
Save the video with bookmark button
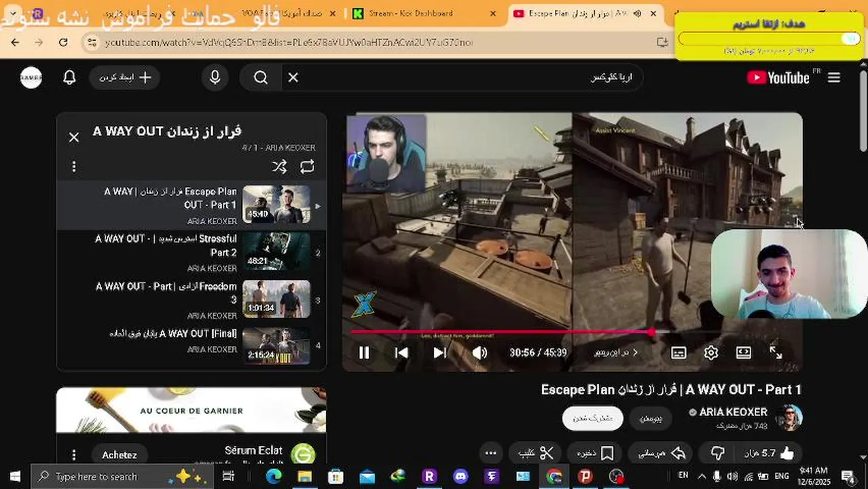tap(596, 453)
